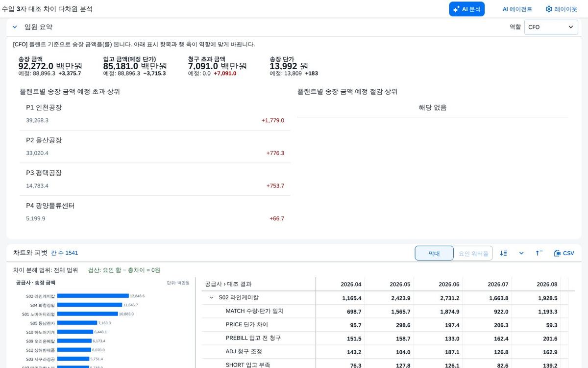Screen dimensions: 588x368
Task: Collapse the 임원 요약 section chevron
Action: point(15,27)
